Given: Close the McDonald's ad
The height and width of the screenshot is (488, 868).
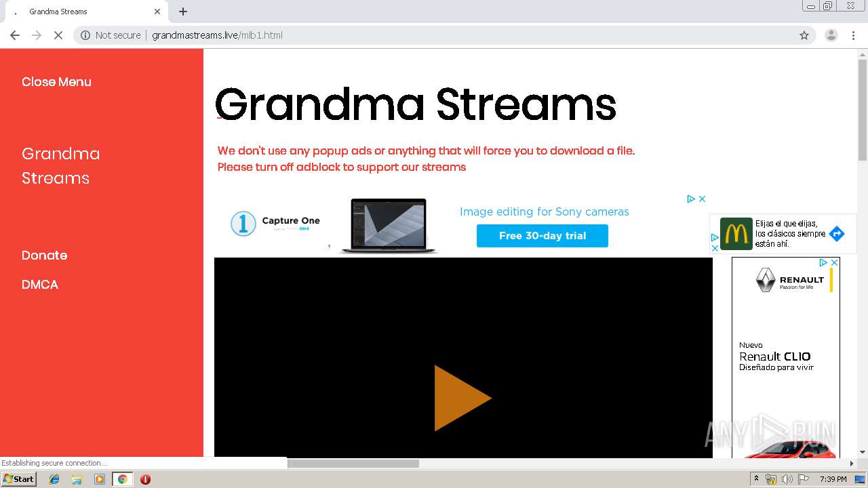Looking at the screenshot, I should (x=714, y=248).
